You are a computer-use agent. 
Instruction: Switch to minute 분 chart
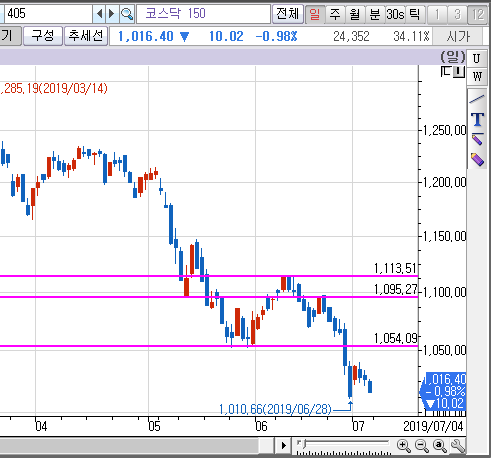pyautogui.click(x=375, y=14)
